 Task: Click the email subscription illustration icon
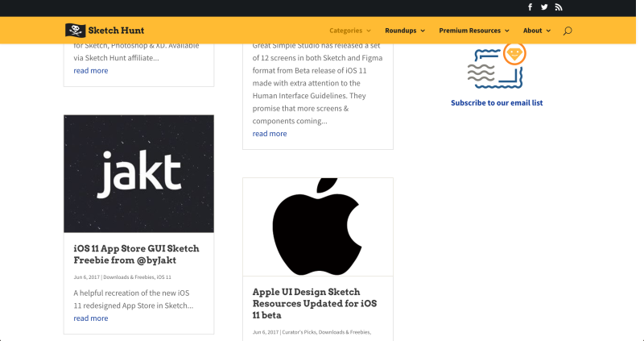click(497, 66)
